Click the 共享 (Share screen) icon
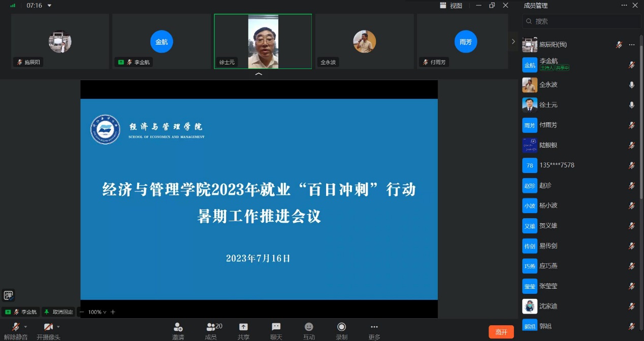Screen dimensions: 644x341 pyautogui.click(x=243, y=327)
